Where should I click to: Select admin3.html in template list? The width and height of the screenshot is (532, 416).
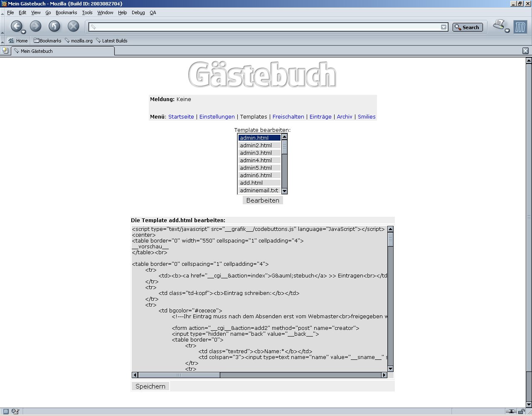click(x=256, y=153)
